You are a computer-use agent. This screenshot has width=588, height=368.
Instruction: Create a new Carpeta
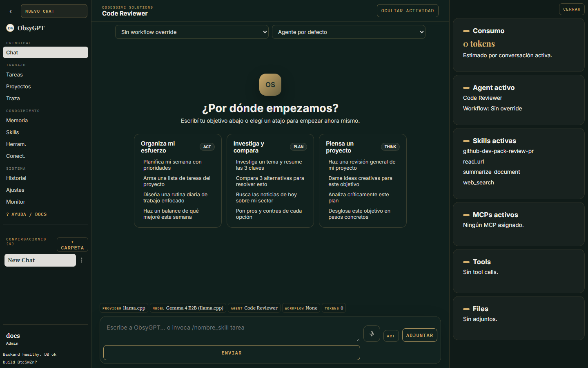[72, 245]
